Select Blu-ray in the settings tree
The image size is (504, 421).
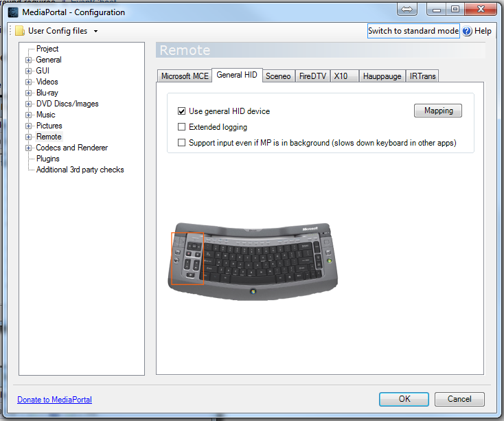click(47, 93)
